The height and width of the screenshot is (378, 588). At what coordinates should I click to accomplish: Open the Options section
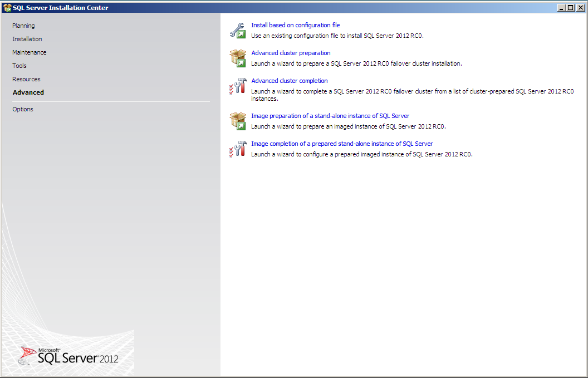pyautogui.click(x=22, y=109)
